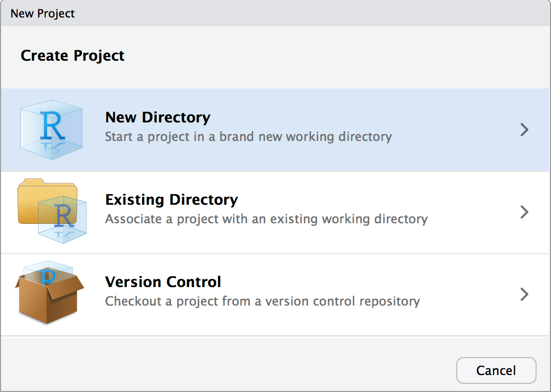Click "Start a project in a brand new working directory"

248,137
